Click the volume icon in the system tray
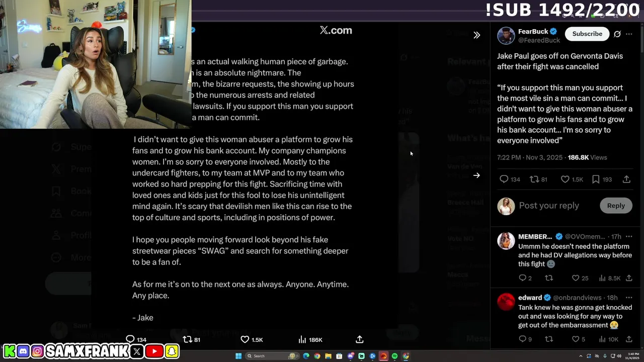This screenshot has width=644, height=362. (x=618, y=356)
